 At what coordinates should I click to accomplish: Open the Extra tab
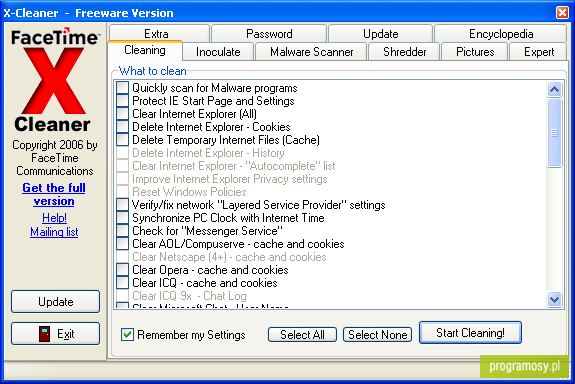point(160,33)
